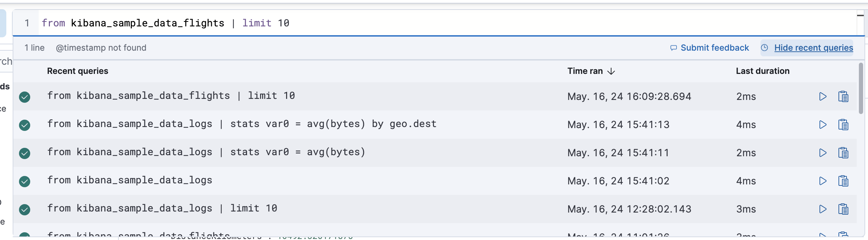Screen dimensions: 868x240
Task: Copy the kibana_sample_data_logs query
Action: point(843,181)
